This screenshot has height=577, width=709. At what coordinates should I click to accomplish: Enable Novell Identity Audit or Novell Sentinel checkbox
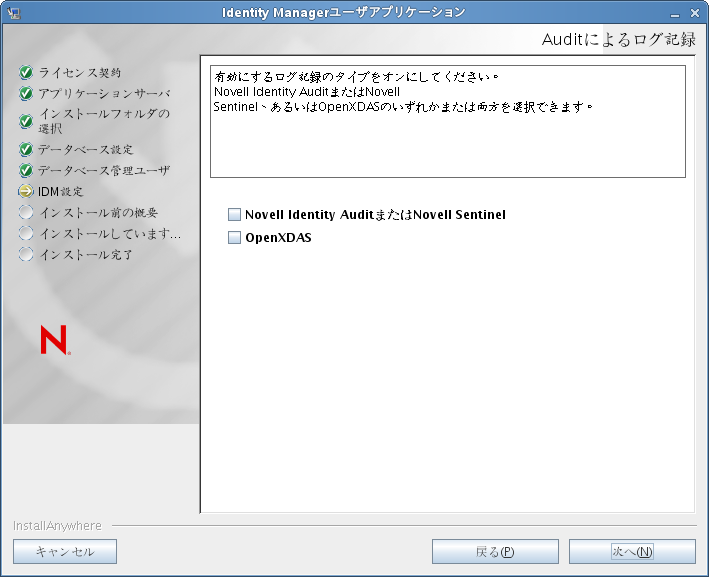[x=234, y=214]
